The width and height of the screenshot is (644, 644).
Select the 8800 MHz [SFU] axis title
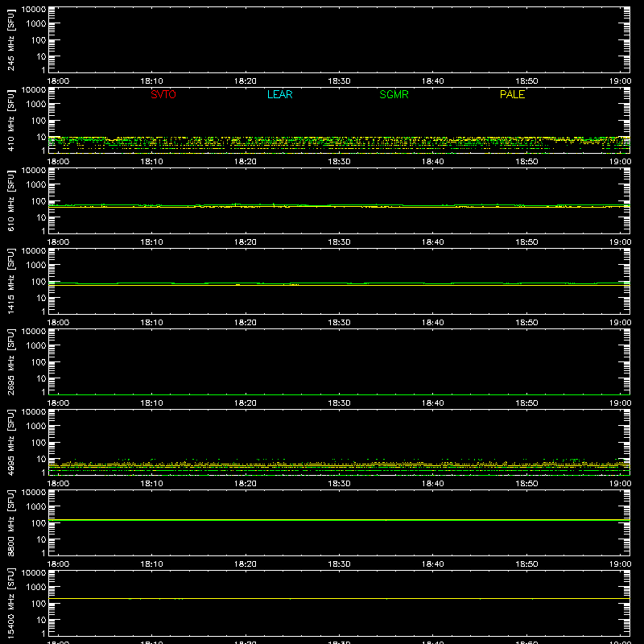tap(10, 522)
